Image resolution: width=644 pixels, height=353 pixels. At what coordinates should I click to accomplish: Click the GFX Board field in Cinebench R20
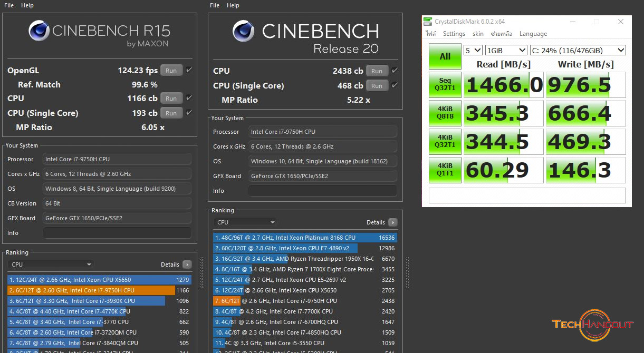coord(323,176)
